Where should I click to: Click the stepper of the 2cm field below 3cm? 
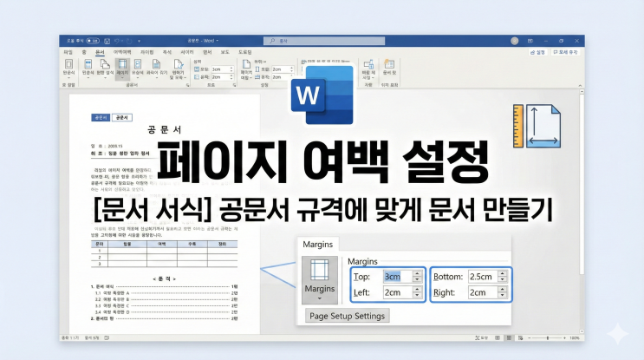[x=231, y=77]
